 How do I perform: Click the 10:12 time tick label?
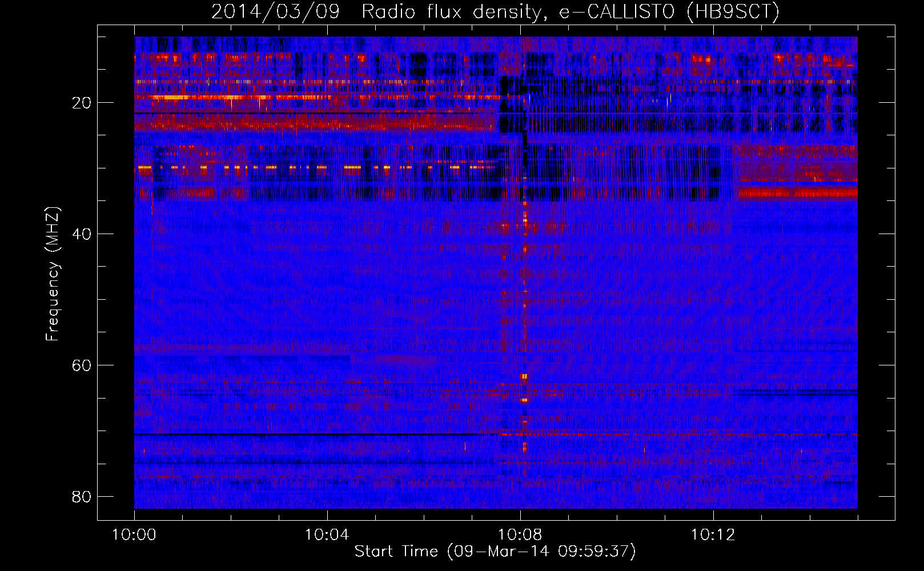[x=713, y=534]
